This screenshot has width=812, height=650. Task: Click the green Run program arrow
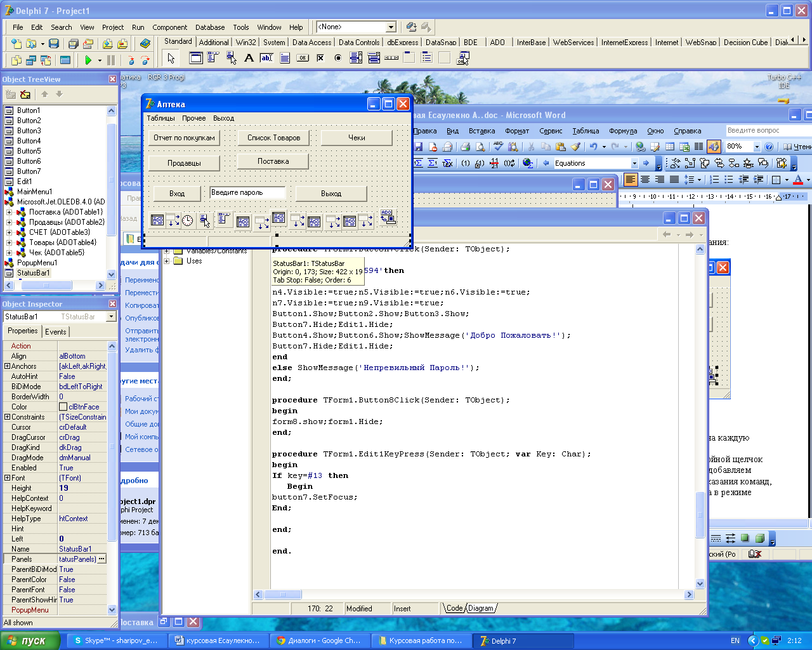88,60
